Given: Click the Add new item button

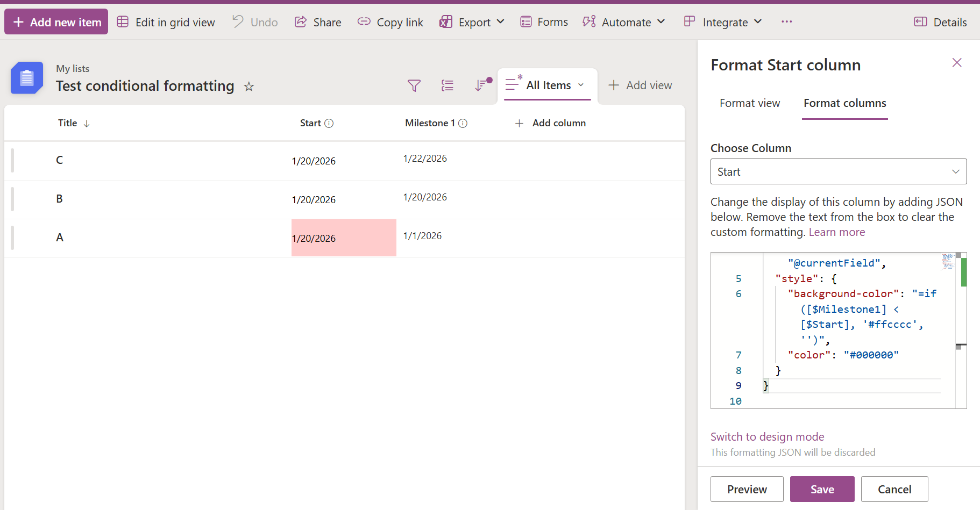Looking at the screenshot, I should tap(56, 22).
